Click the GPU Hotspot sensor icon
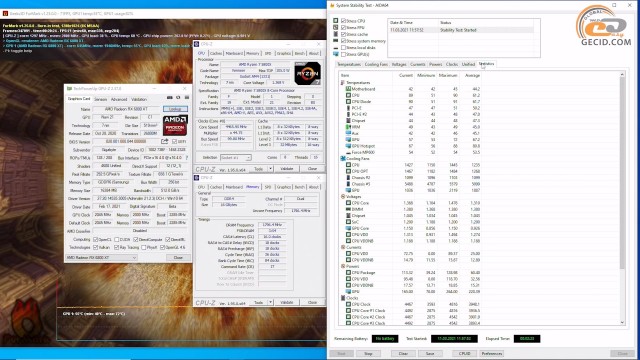This screenshot has width=640, height=360. click(x=348, y=146)
